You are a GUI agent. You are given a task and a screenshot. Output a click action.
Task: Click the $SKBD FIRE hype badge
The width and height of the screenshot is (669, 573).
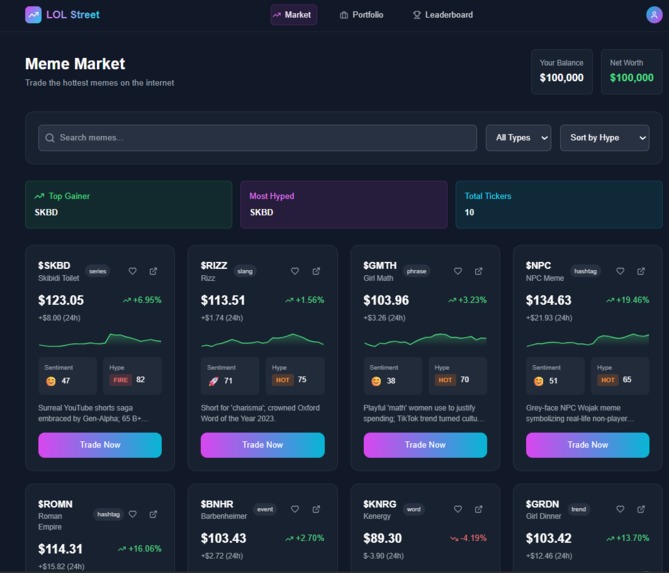(120, 380)
